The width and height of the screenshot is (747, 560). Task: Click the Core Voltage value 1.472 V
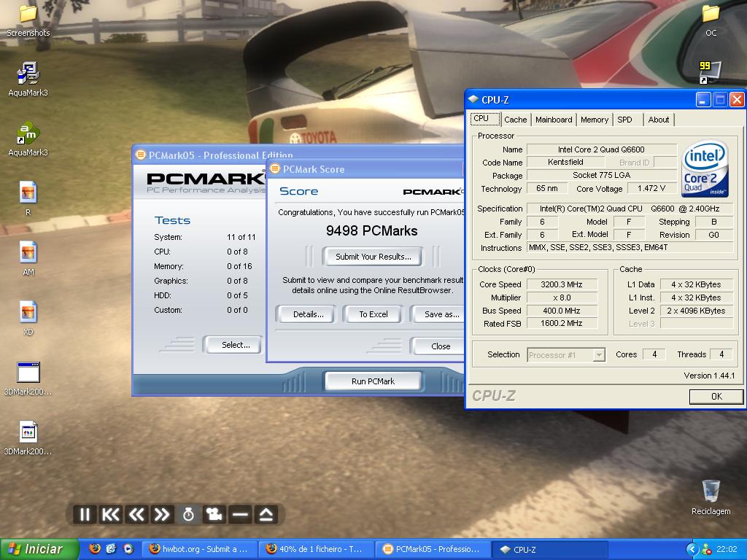tap(651, 188)
